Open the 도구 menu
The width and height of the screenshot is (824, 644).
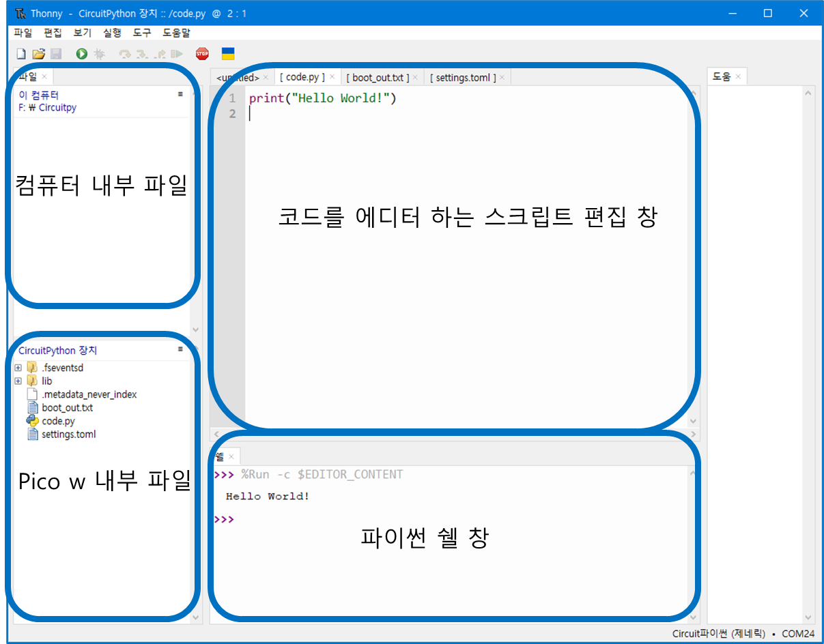[x=142, y=32]
